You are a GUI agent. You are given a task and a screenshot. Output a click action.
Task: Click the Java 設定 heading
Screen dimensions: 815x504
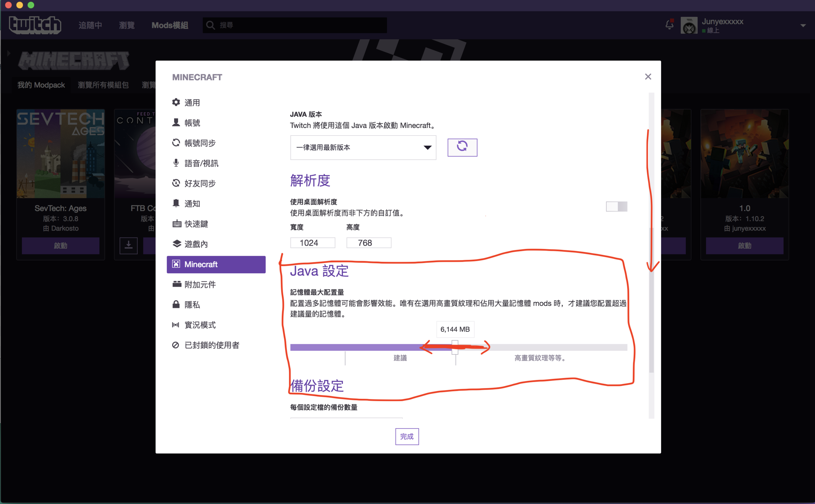[319, 271]
